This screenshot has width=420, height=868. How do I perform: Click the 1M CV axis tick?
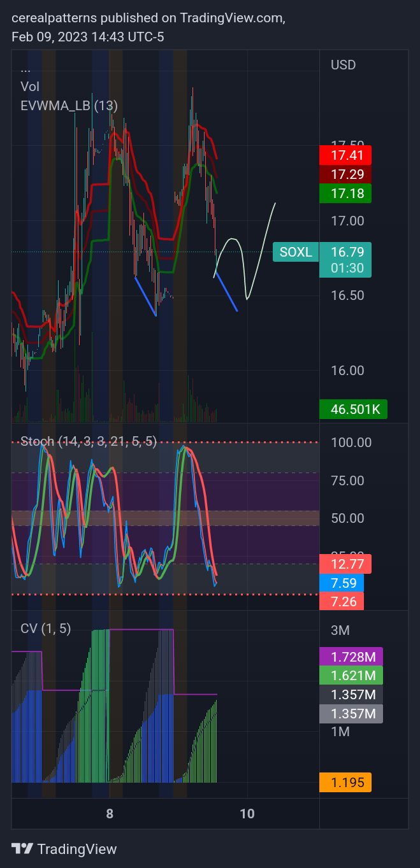click(x=340, y=732)
